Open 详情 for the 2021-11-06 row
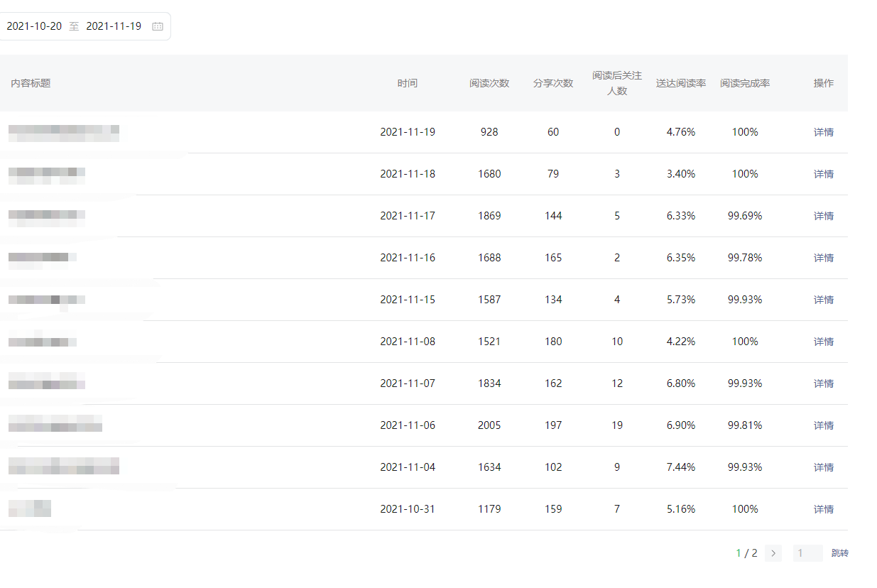 point(824,425)
